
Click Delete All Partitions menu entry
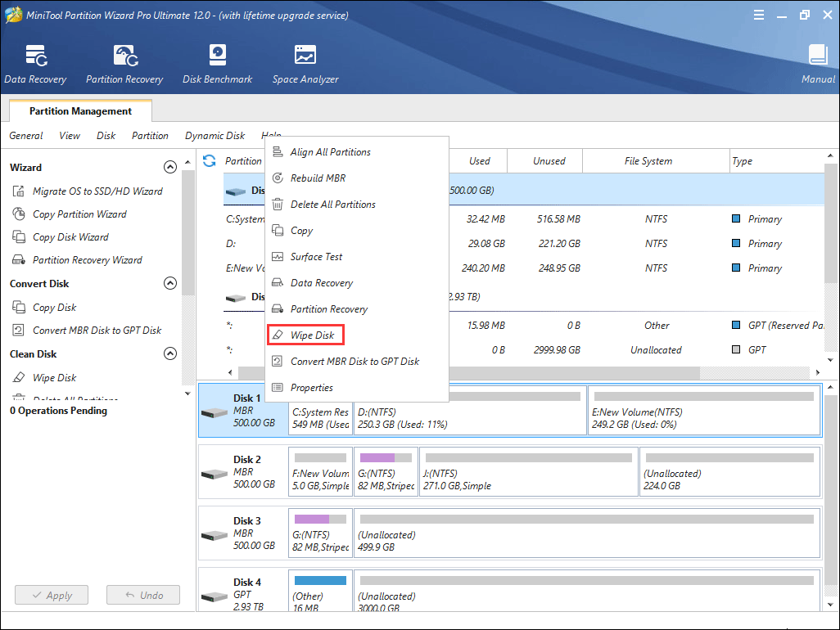pyautogui.click(x=332, y=205)
